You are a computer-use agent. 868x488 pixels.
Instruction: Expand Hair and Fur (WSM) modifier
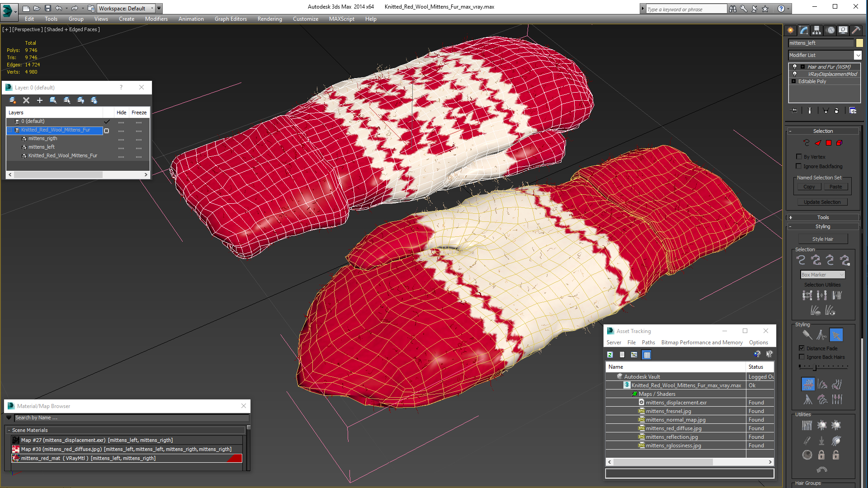[x=803, y=67]
